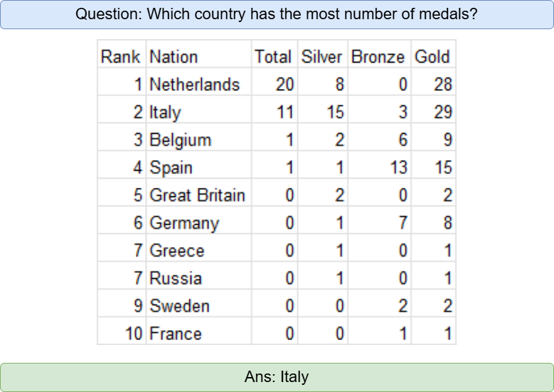Click the Gold column header
The image size is (554, 392).
432,57
